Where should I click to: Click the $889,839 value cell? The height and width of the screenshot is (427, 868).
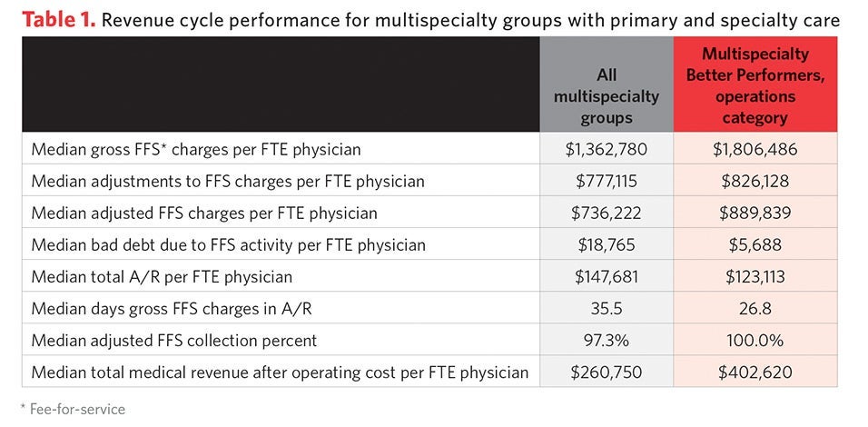coord(755,213)
